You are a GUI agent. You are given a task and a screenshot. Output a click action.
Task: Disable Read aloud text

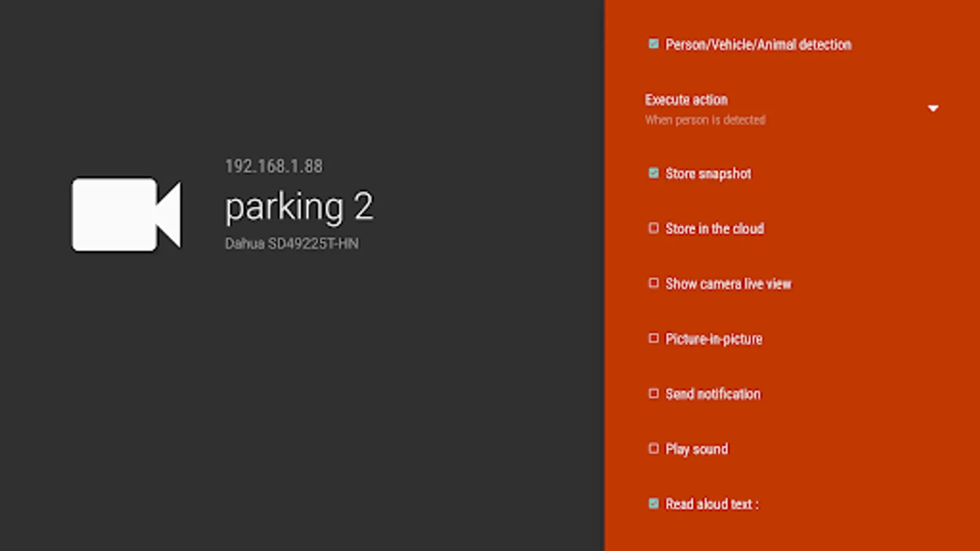tap(653, 504)
